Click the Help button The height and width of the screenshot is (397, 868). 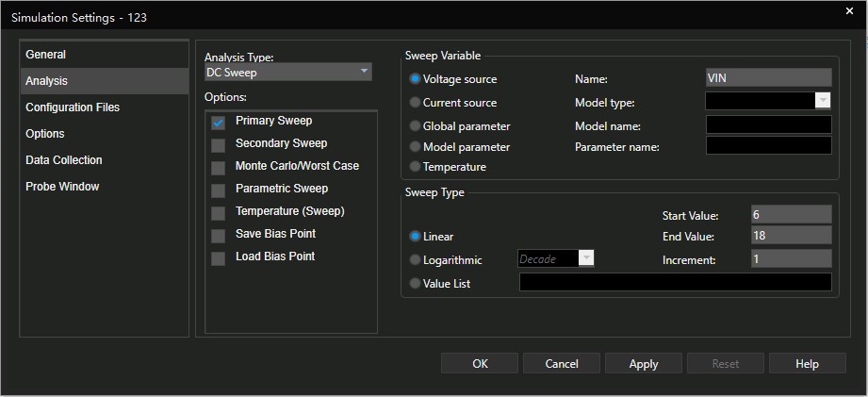point(808,364)
